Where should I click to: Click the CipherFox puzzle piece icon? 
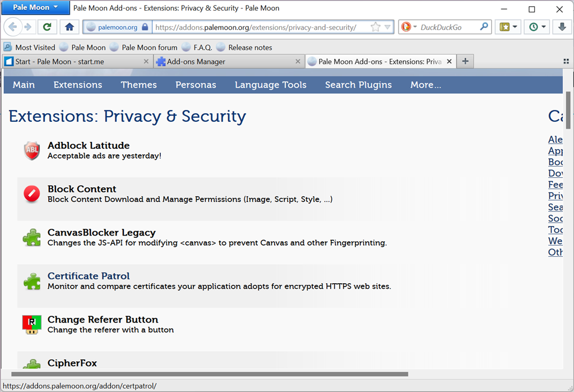click(x=32, y=364)
